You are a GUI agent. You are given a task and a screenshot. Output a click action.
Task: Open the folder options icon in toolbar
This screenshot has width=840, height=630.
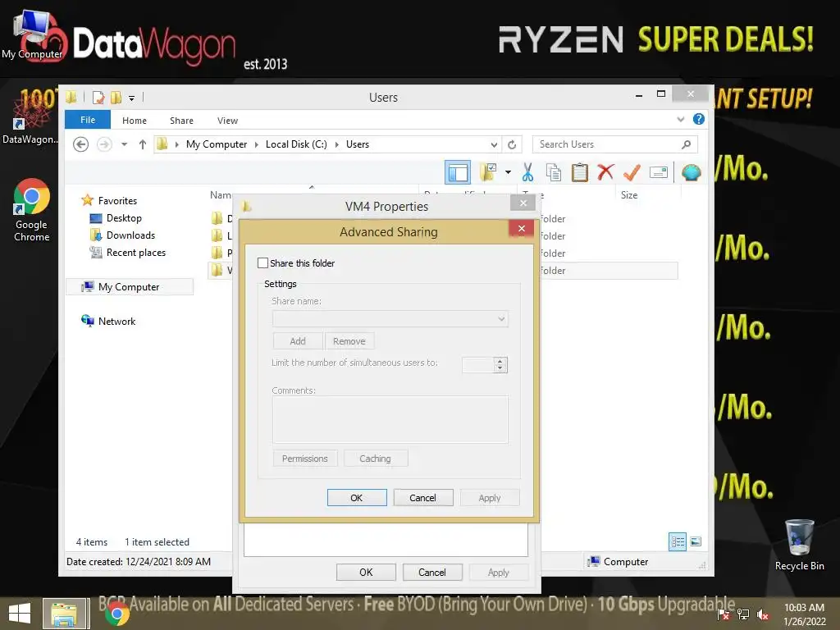(x=487, y=172)
